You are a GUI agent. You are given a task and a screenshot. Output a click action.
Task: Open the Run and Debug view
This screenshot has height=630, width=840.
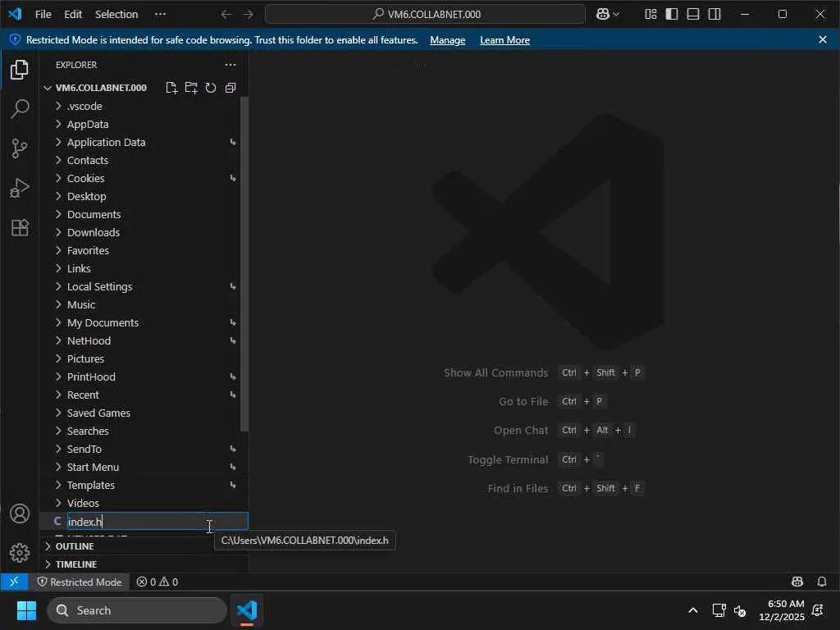[20, 188]
